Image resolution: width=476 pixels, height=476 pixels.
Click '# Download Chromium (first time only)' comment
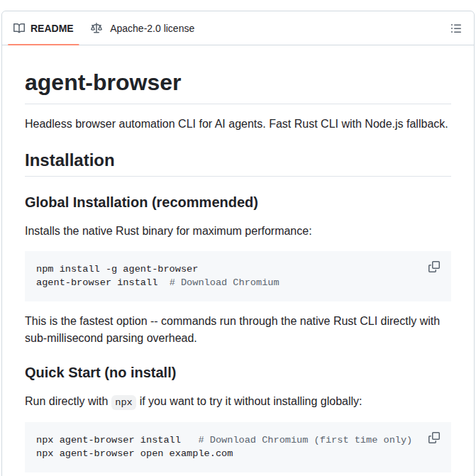305,440
